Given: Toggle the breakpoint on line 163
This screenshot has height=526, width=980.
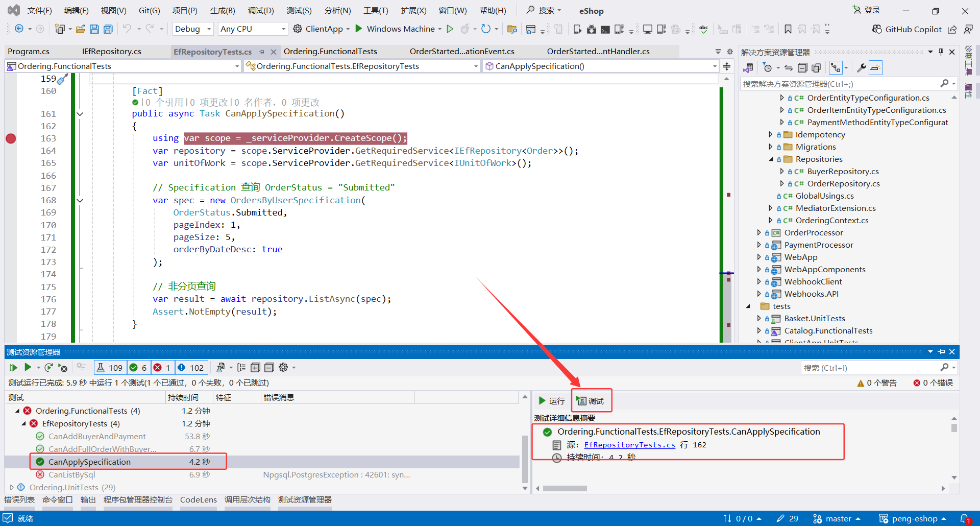Looking at the screenshot, I should pos(11,138).
